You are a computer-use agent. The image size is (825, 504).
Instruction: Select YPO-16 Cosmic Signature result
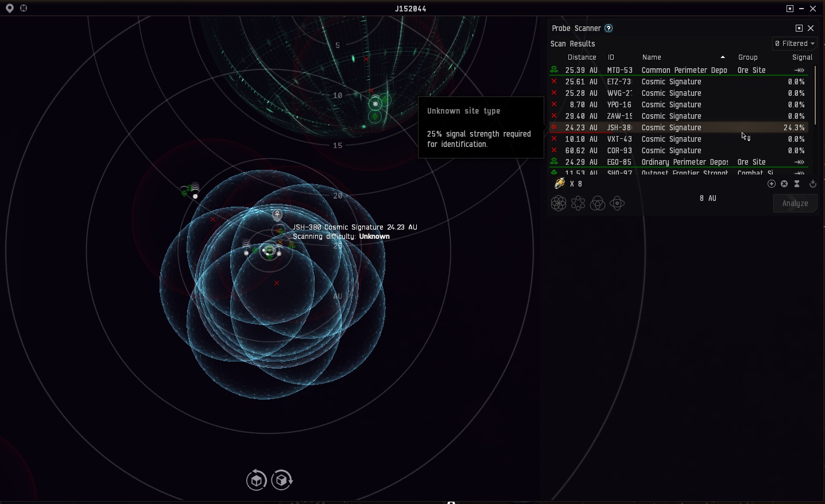[679, 104]
